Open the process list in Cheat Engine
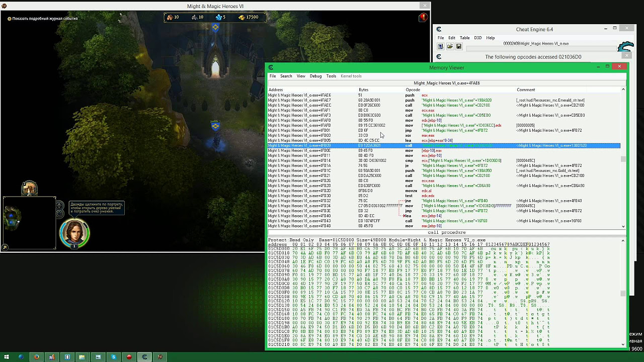Screen dimensions: 644x362 pos(441,46)
